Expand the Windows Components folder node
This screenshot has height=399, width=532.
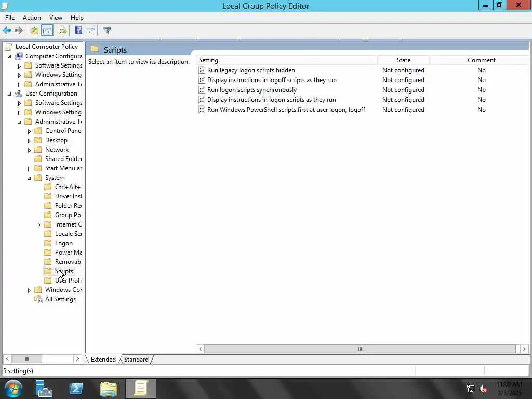tap(29, 290)
